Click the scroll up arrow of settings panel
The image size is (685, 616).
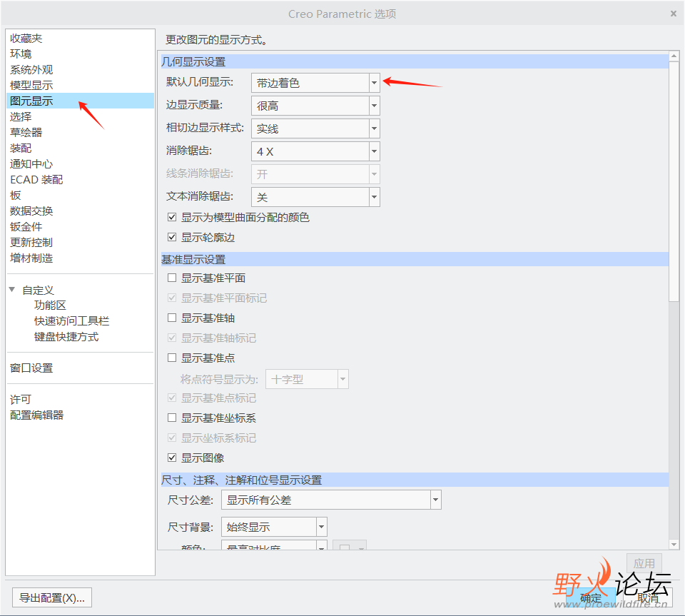pos(674,56)
